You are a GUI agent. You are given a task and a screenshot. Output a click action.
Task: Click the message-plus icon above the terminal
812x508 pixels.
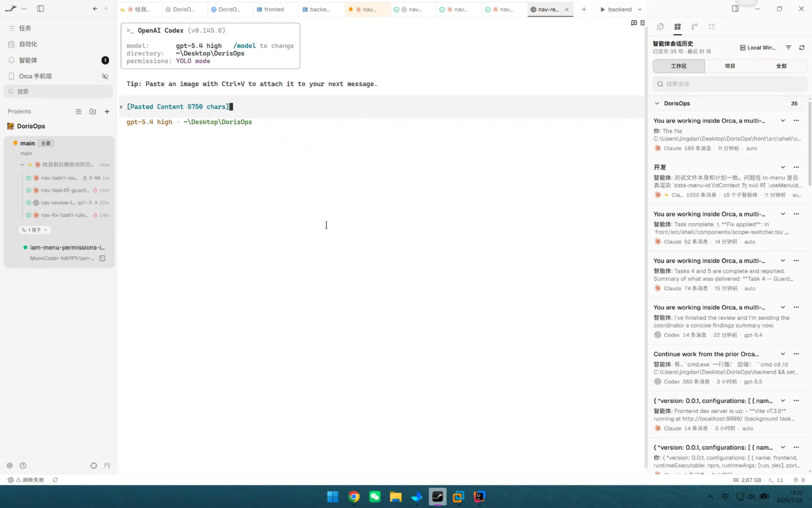click(634, 23)
